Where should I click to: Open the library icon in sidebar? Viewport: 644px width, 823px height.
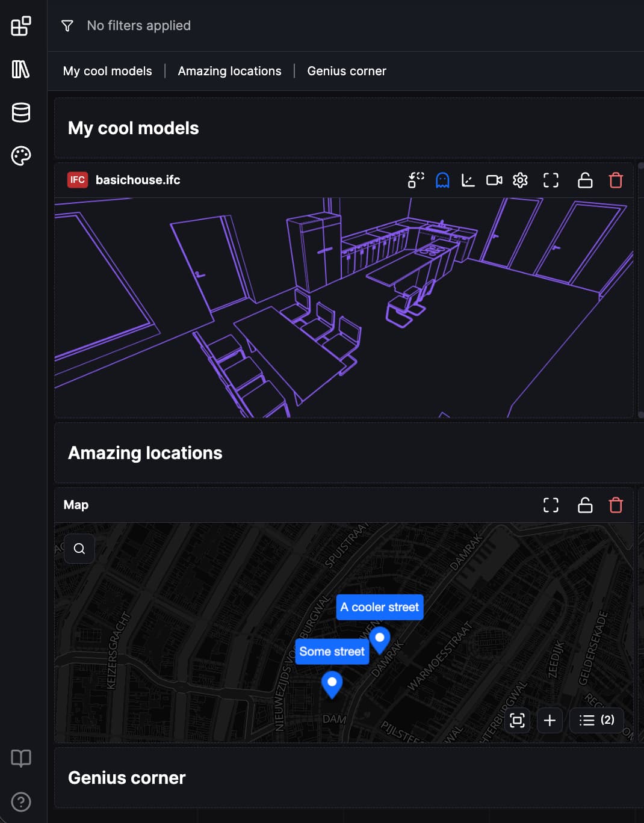tap(21, 69)
